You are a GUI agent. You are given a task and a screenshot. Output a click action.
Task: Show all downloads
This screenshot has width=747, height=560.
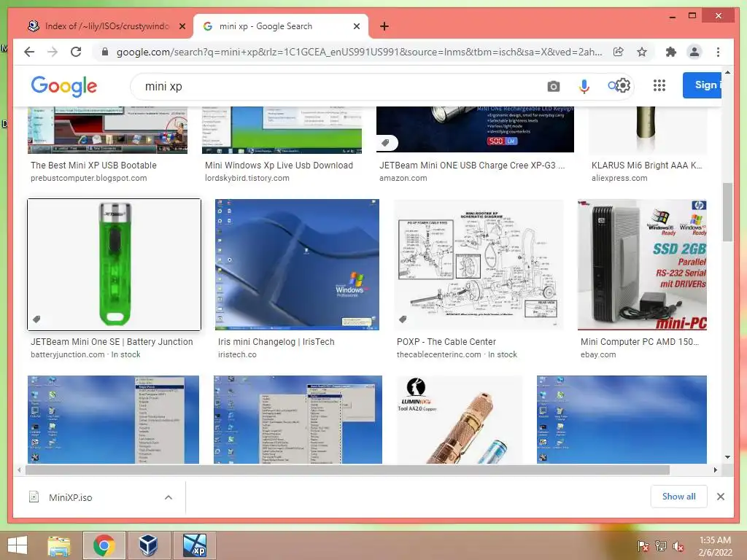(x=679, y=496)
